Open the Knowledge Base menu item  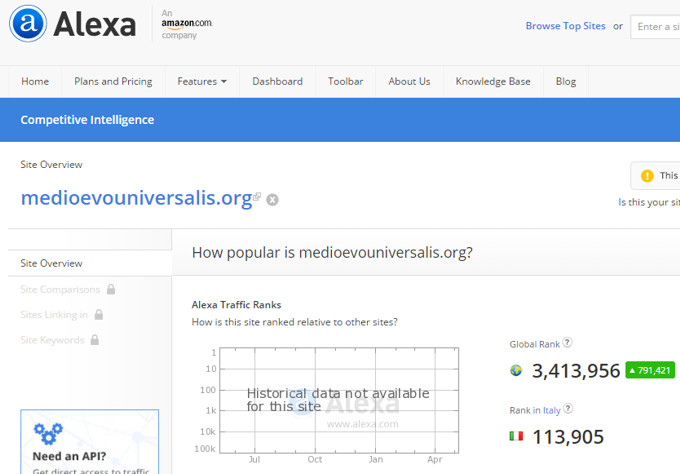(493, 82)
